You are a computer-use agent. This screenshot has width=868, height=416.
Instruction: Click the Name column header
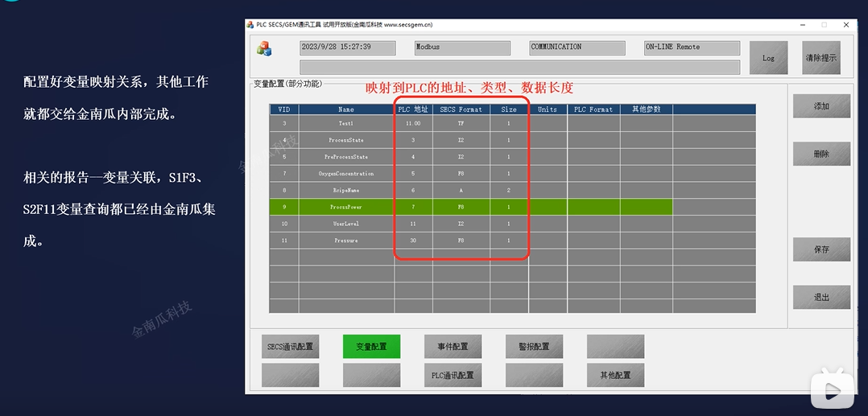tap(346, 109)
